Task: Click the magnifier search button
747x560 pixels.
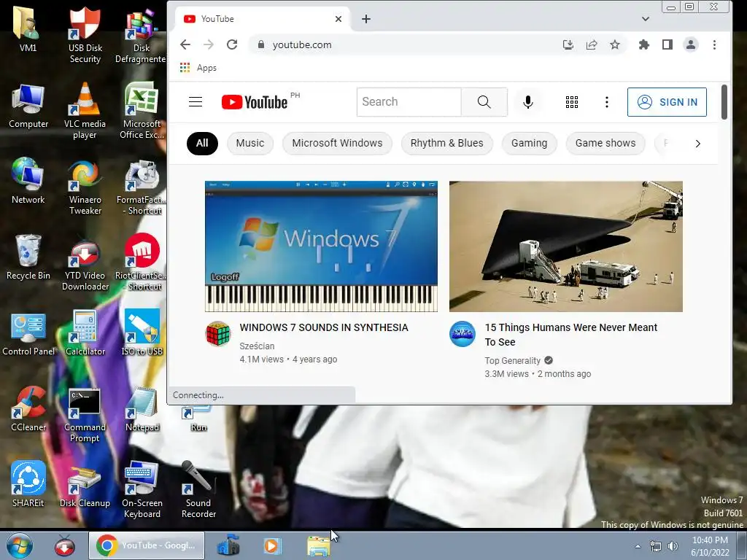Action: [484, 102]
